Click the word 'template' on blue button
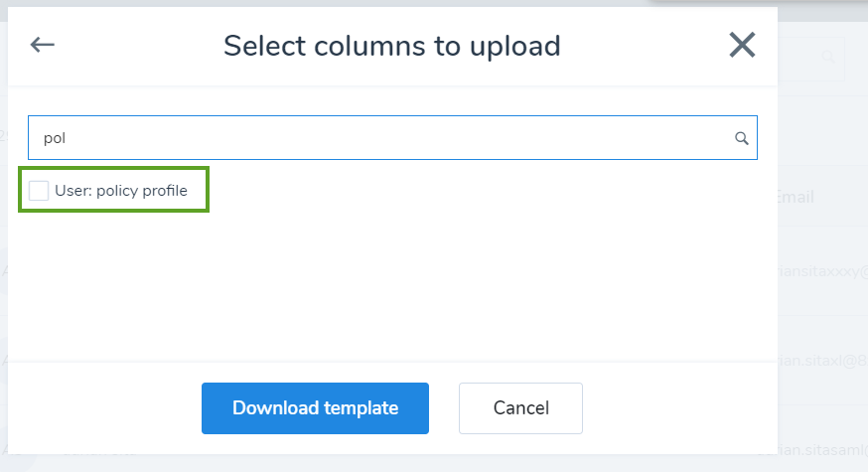The width and height of the screenshot is (868, 472). pyautogui.click(x=361, y=408)
